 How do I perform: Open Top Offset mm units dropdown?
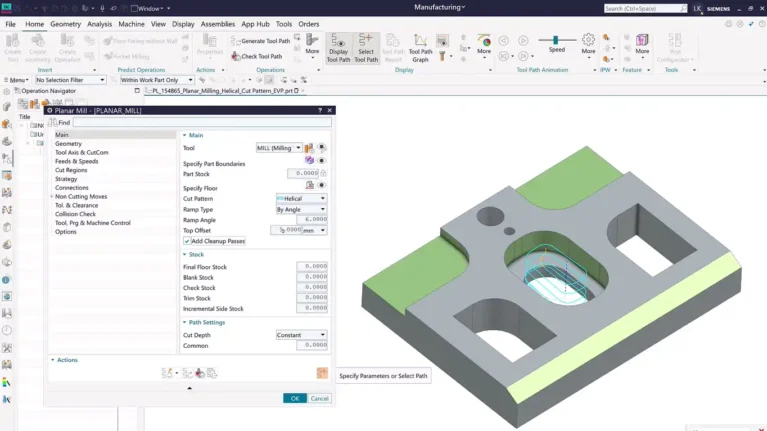point(315,230)
